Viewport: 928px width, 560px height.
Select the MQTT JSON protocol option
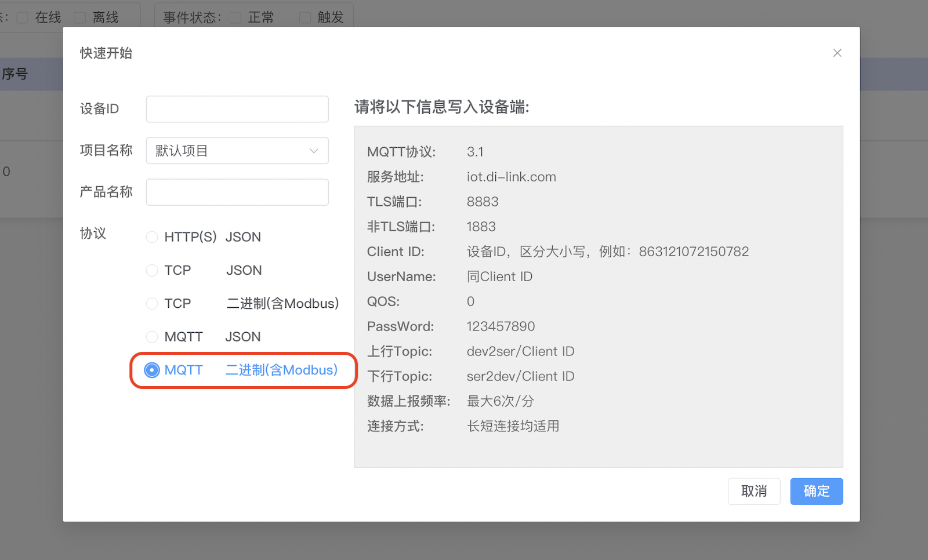pos(152,336)
